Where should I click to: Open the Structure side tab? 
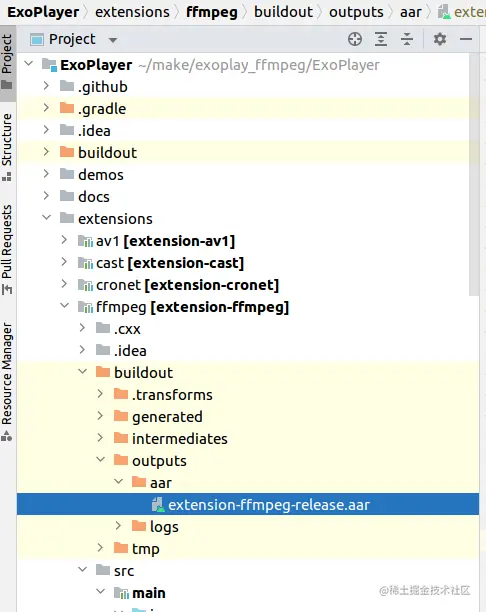click(7, 148)
